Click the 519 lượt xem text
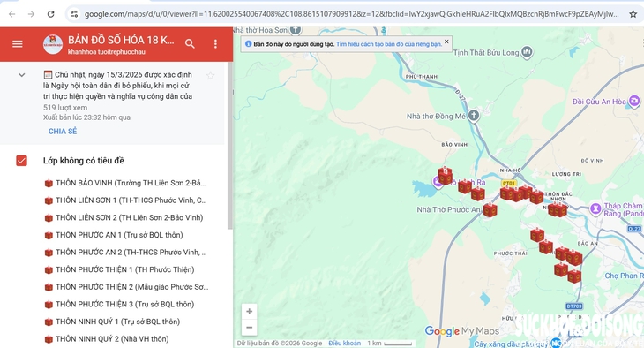Viewport: 644px width, 348px height. coord(65,108)
